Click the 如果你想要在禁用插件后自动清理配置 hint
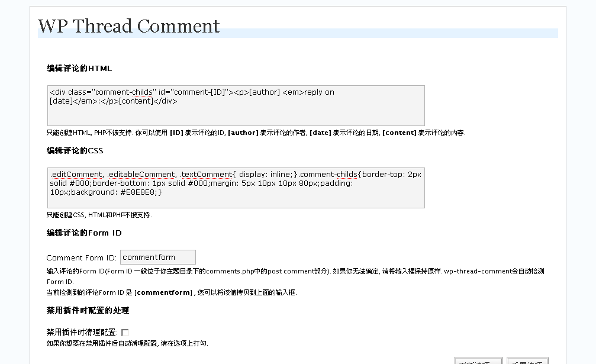The height and width of the screenshot is (364, 596). [x=127, y=343]
